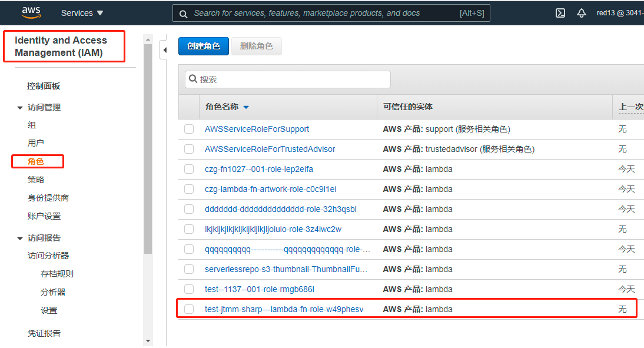
Task: Sort by 角色名称 column arrow
Action: (x=246, y=107)
